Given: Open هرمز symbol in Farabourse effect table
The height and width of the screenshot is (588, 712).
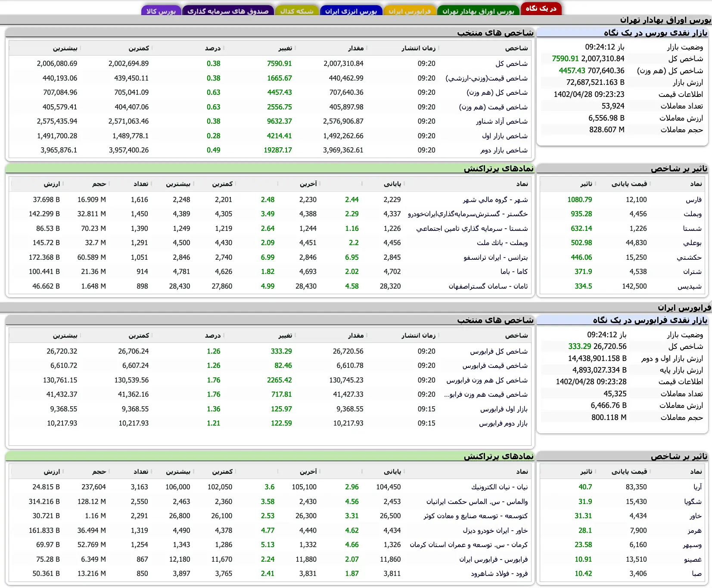Looking at the screenshot, I should click(694, 530).
